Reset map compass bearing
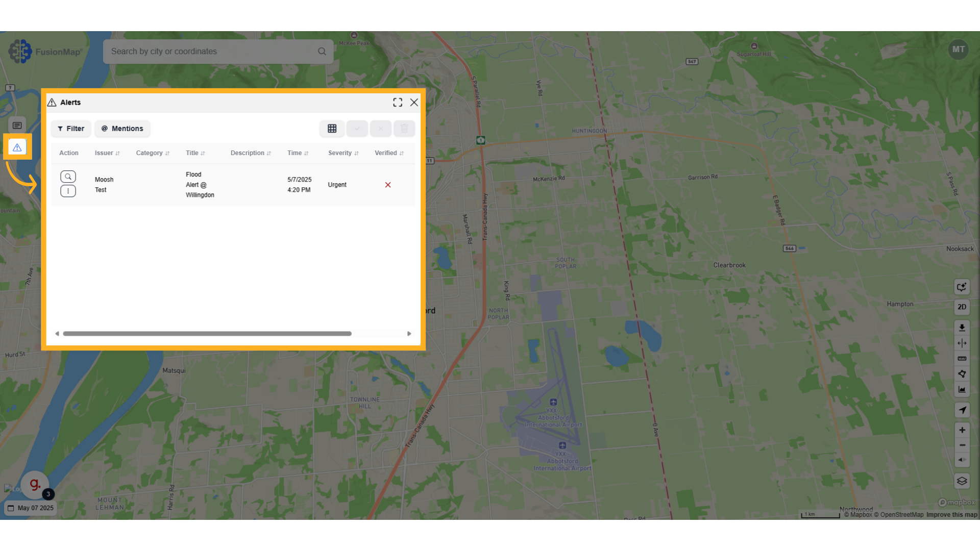The image size is (980, 551). [962, 460]
